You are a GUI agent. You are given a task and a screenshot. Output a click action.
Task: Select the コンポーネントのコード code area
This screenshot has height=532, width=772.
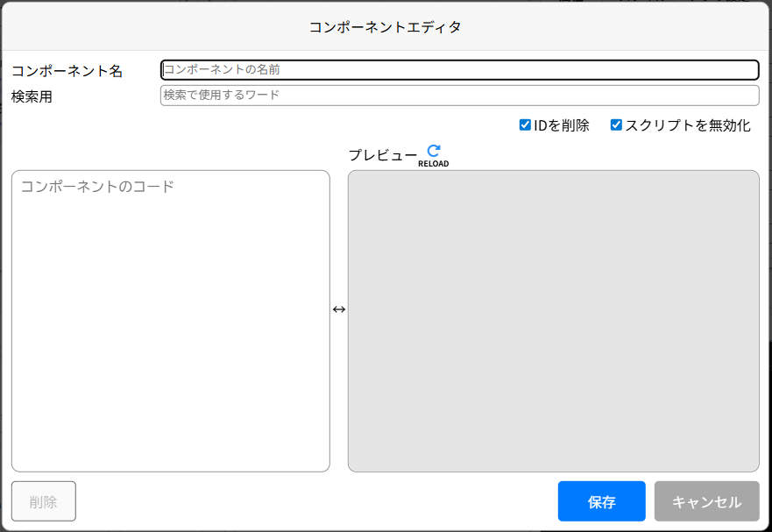[171, 320]
